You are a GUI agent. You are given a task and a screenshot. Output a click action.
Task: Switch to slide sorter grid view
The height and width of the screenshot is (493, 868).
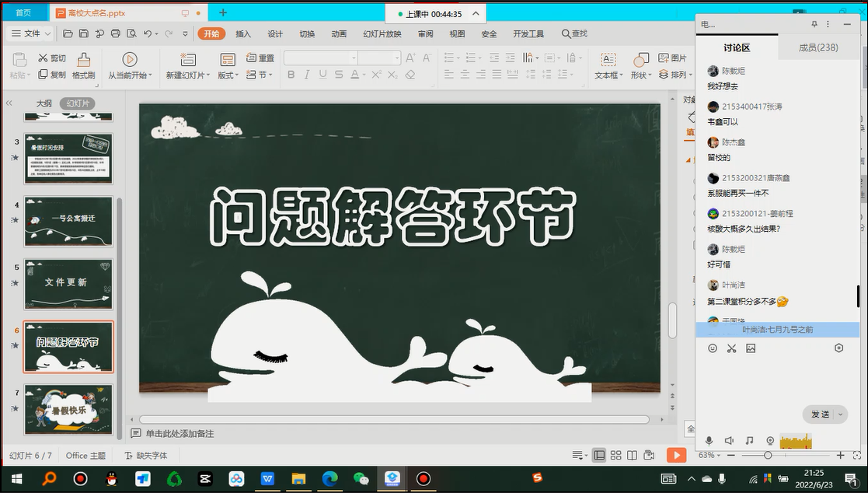coord(615,455)
